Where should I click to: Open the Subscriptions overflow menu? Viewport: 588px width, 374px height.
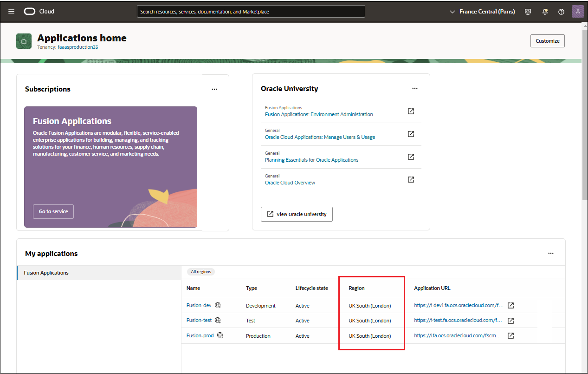click(214, 89)
